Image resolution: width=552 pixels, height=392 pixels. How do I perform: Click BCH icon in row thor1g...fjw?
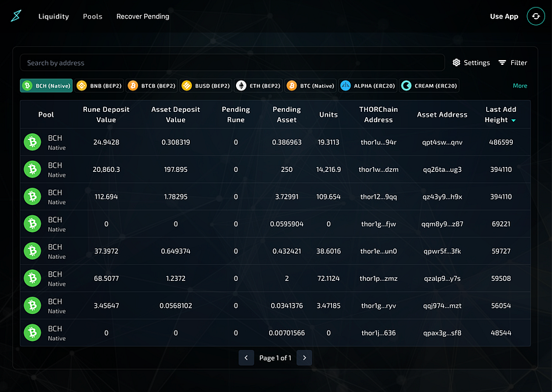point(32,224)
